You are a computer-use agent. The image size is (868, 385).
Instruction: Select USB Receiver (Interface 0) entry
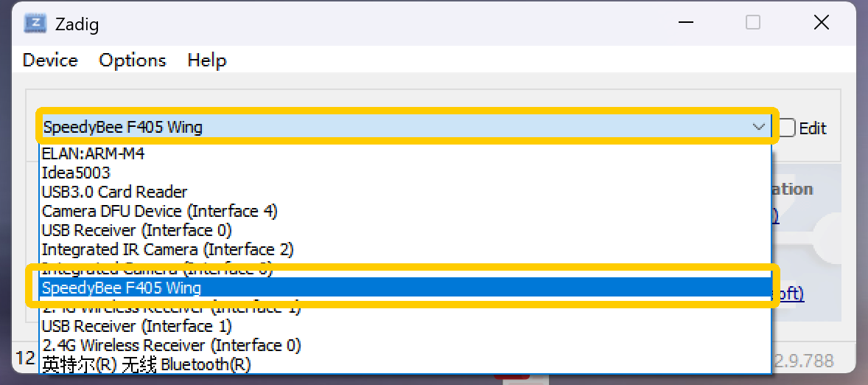click(x=404, y=230)
